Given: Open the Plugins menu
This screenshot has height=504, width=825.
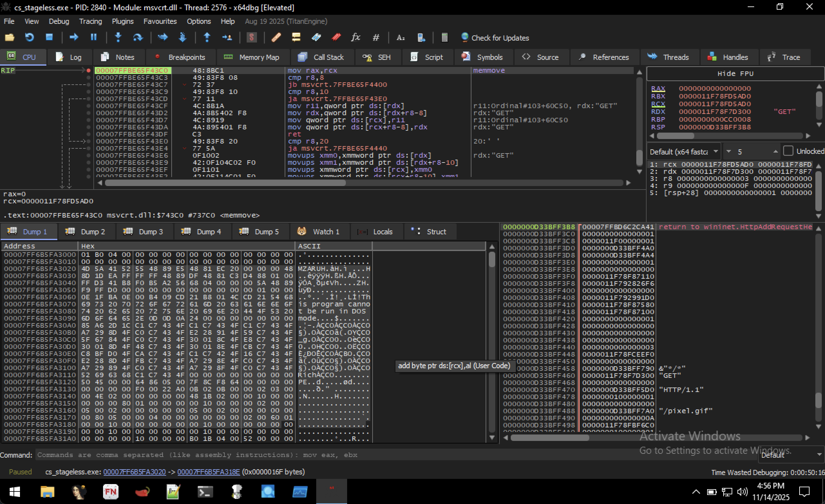Looking at the screenshot, I should coord(123,22).
